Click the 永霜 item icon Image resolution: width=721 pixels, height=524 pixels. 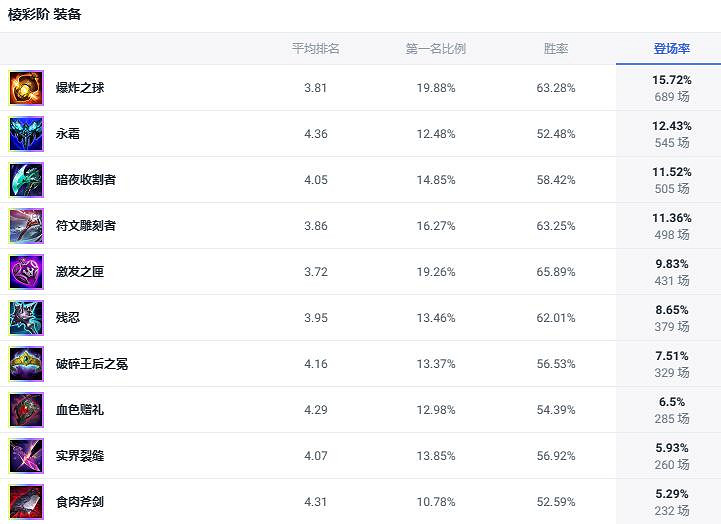[x=26, y=134]
